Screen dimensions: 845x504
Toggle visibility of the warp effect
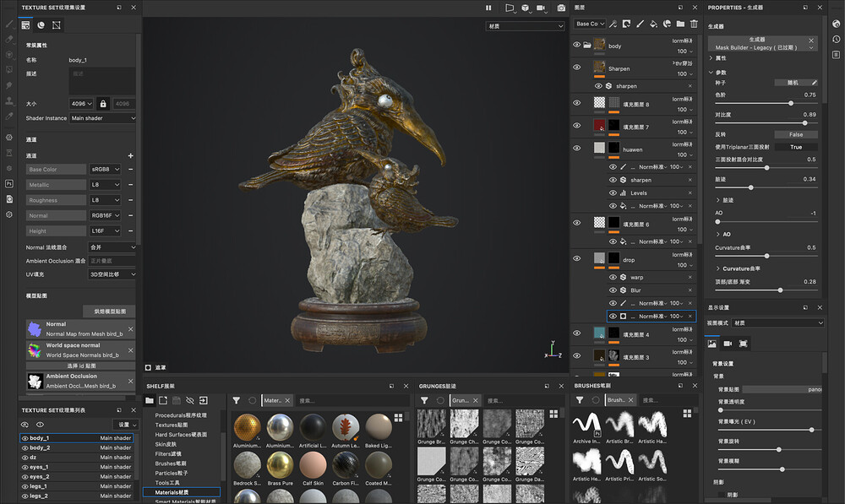coord(613,277)
